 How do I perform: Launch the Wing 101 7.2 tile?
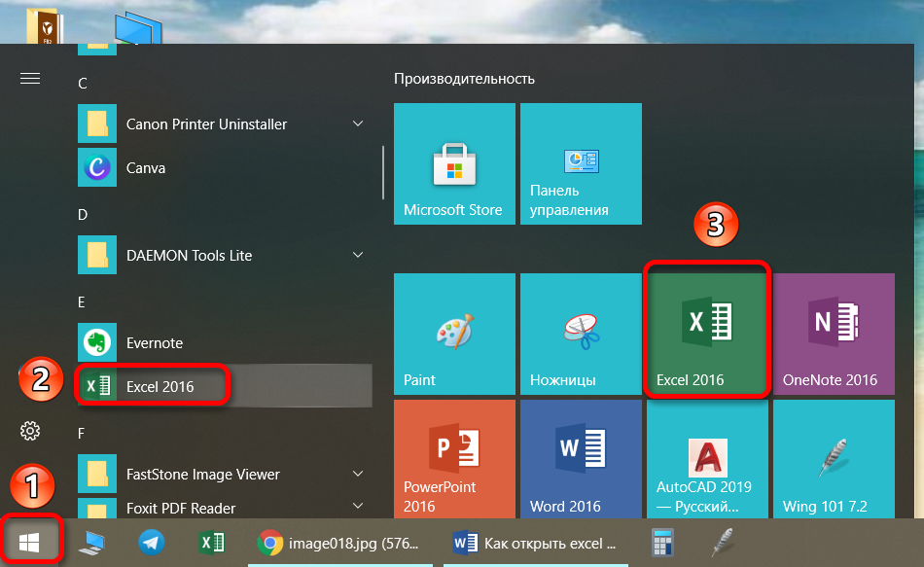(833, 457)
